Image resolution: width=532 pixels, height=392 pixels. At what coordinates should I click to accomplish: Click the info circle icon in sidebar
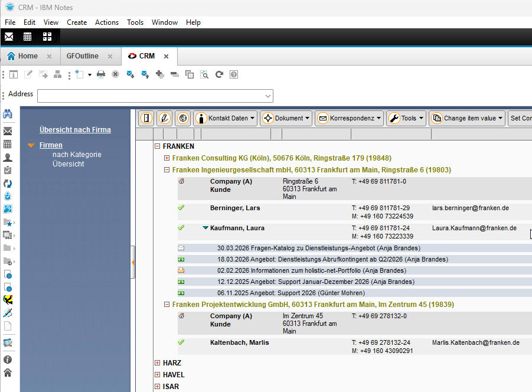tap(8, 360)
